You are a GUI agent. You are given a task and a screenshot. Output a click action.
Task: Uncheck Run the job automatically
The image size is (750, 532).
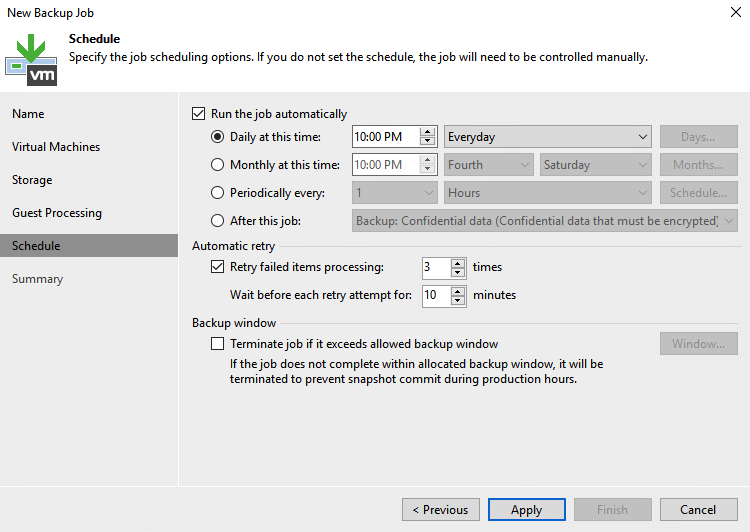199,114
